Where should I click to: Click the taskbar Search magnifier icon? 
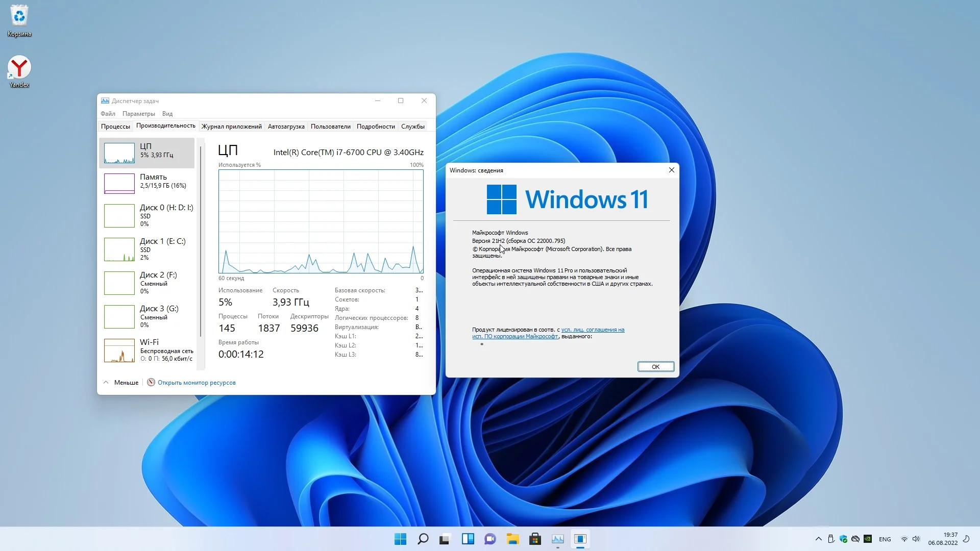[423, 539]
